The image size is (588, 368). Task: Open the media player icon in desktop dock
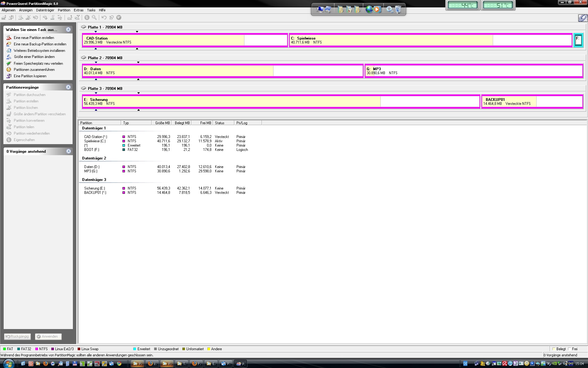pyautogui.click(x=377, y=10)
